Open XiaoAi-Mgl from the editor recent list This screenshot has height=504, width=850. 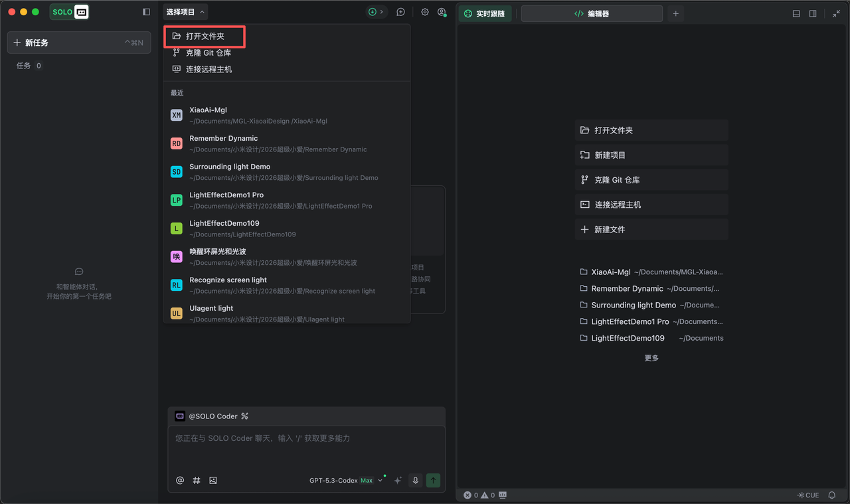[651, 272]
